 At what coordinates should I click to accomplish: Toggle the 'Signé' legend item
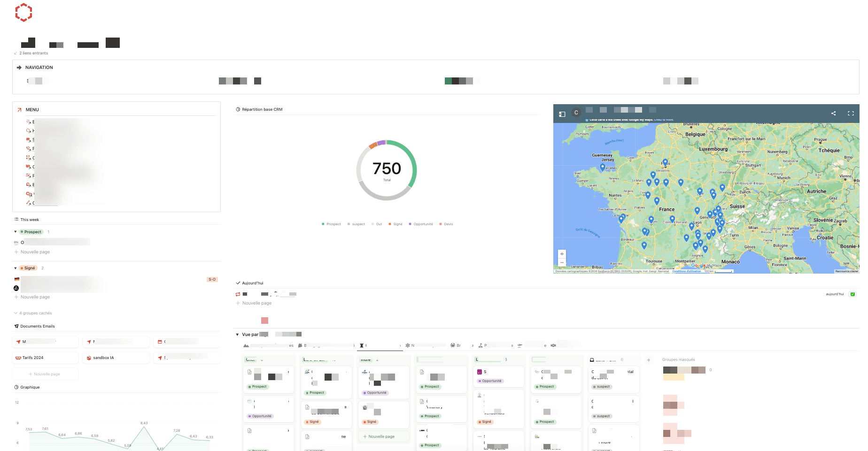pos(395,224)
